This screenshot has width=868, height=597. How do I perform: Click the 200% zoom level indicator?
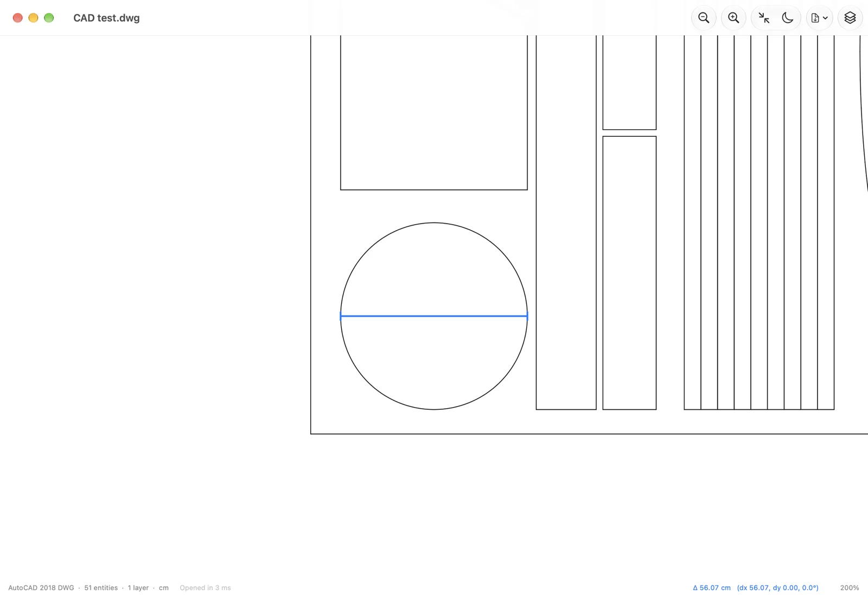click(x=850, y=588)
